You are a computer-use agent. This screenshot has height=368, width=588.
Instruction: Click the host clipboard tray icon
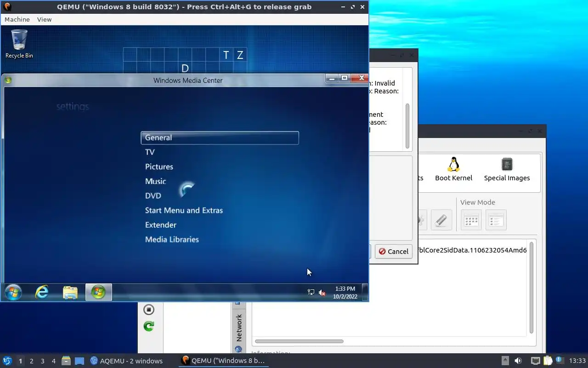click(548, 361)
